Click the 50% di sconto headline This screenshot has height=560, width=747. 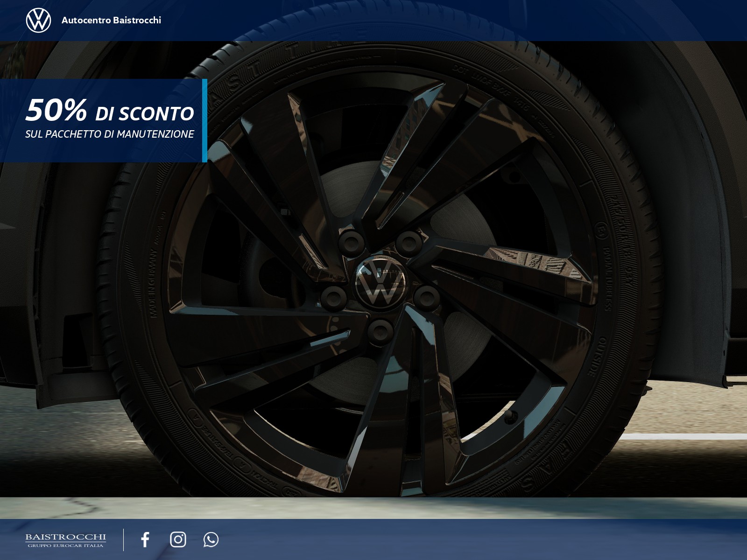point(110,110)
